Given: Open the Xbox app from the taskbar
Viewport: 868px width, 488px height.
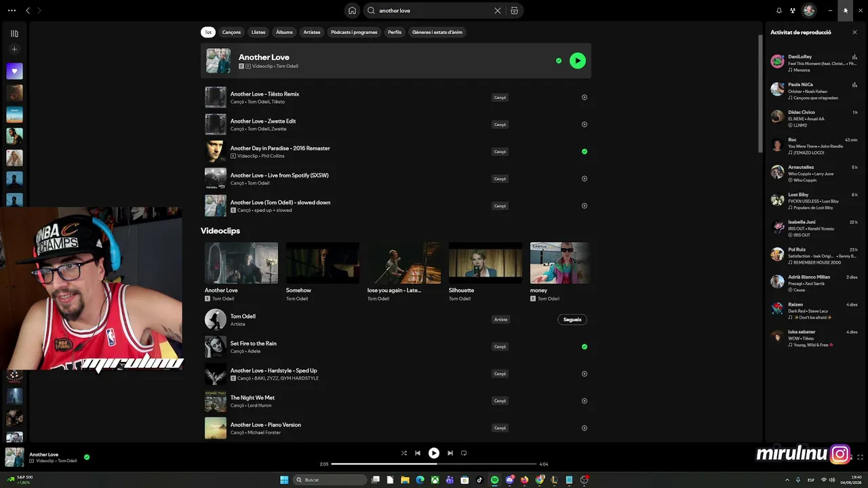Looking at the screenshot, I should [x=435, y=480].
